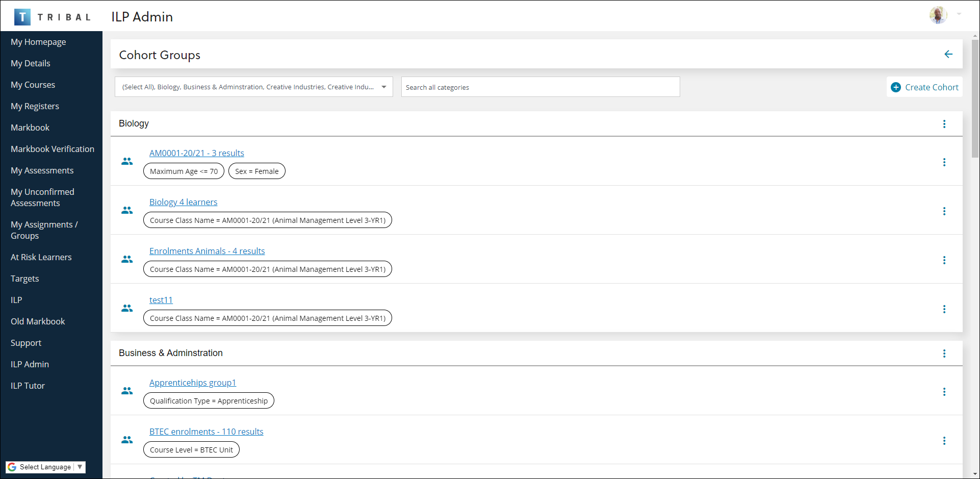Open At Risk Learners sidebar item
This screenshot has height=479, width=980.
point(41,257)
